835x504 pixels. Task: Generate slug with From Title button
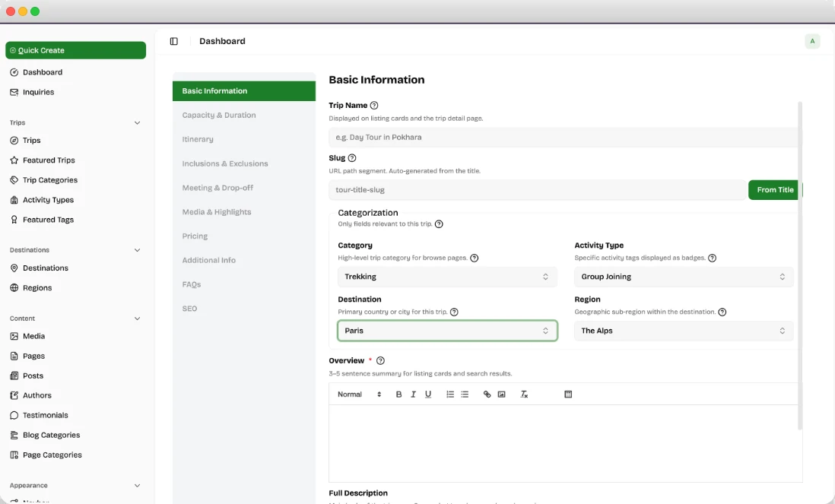coord(775,190)
